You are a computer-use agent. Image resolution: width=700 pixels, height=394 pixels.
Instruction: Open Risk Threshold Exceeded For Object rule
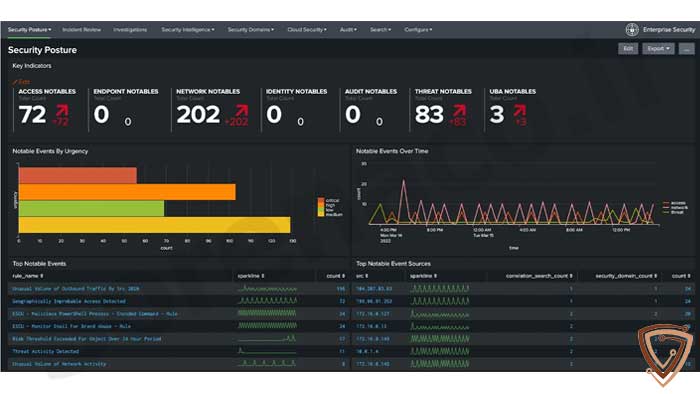(87, 339)
